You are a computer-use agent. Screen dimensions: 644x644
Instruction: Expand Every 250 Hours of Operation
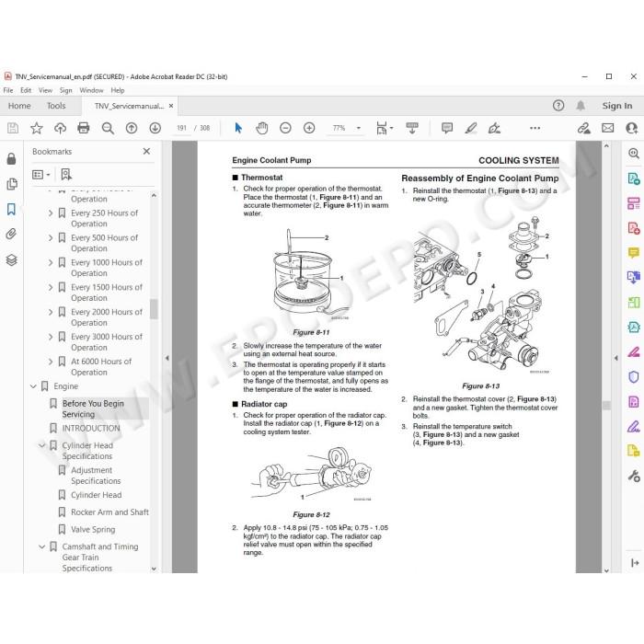point(51,213)
